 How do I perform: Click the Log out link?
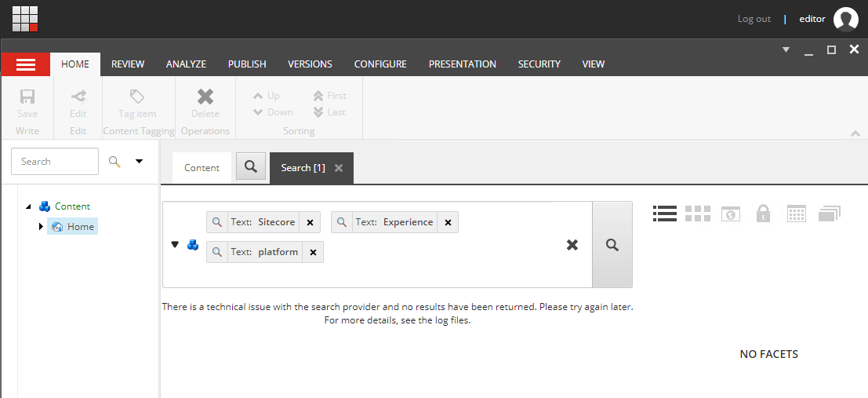click(754, 19)
